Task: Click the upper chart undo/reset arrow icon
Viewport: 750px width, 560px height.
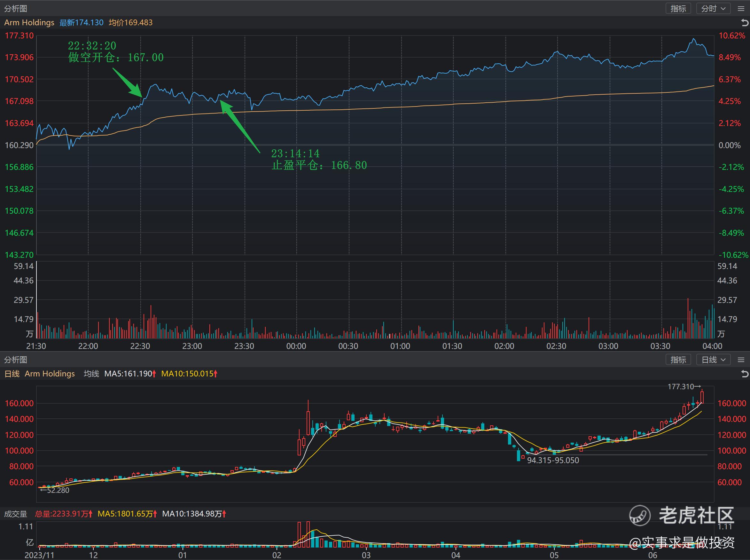Action: (x=745, y=23)
